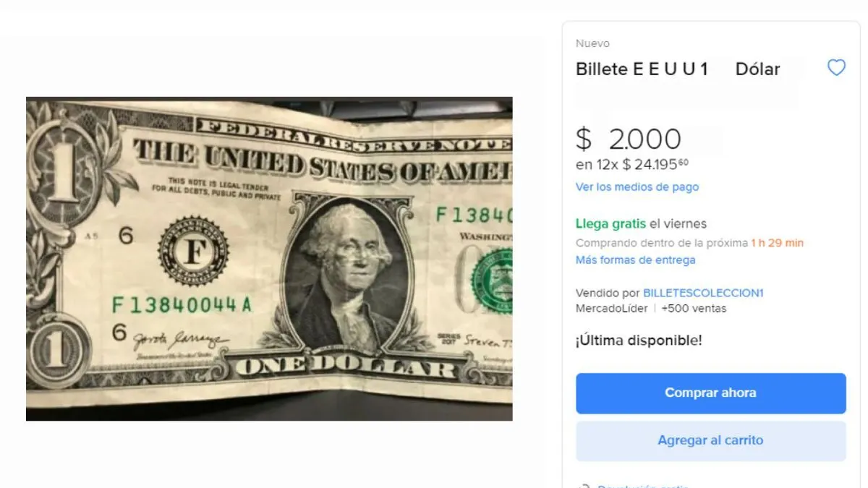
Task: Click the Billete E E U U 1 Dólar title
Action: [x=678, y=69]
